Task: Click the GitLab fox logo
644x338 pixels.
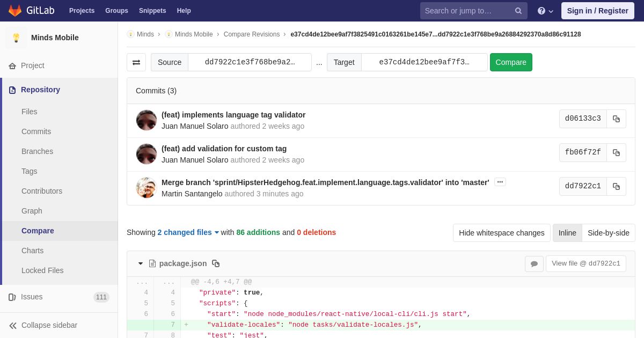Action: [15, 11]
